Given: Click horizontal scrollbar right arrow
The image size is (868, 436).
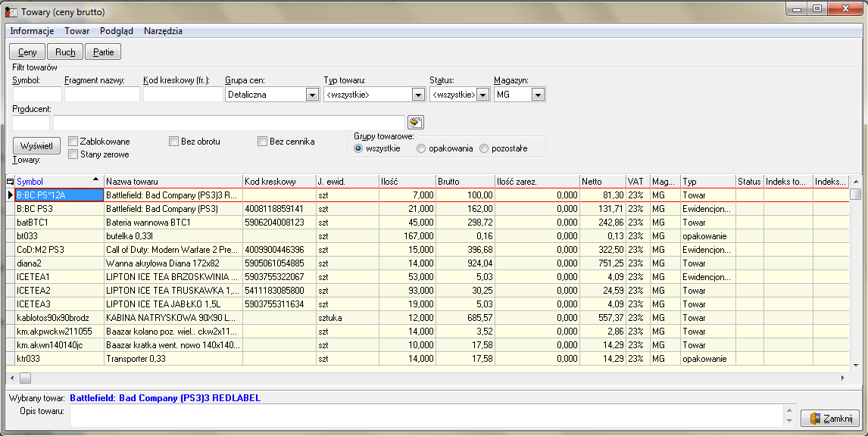Looking at the screenshot, I should [x=843, y=378].
